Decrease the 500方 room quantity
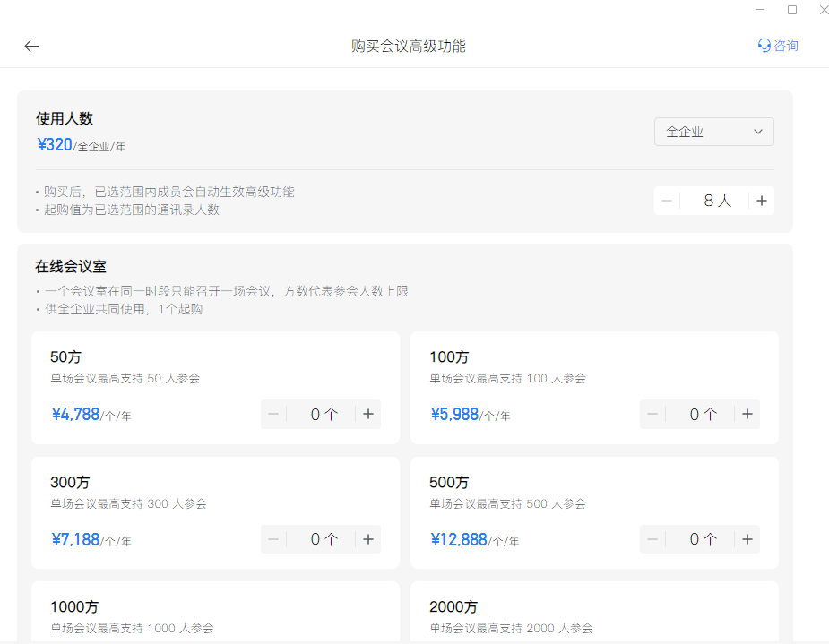Image resolution: width=829 pixels, height=644 pixels. click(652, 539)
